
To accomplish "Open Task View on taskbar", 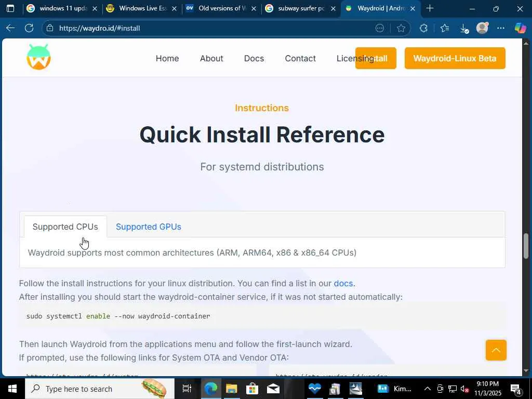I will point(187,389).
